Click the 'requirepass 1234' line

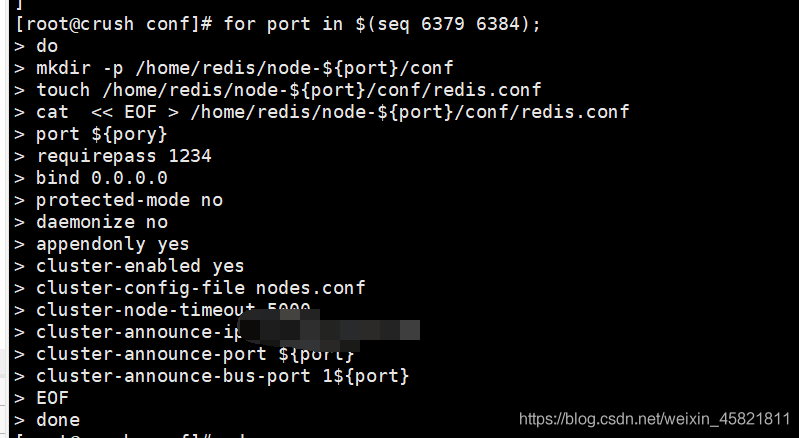point(123,156)
